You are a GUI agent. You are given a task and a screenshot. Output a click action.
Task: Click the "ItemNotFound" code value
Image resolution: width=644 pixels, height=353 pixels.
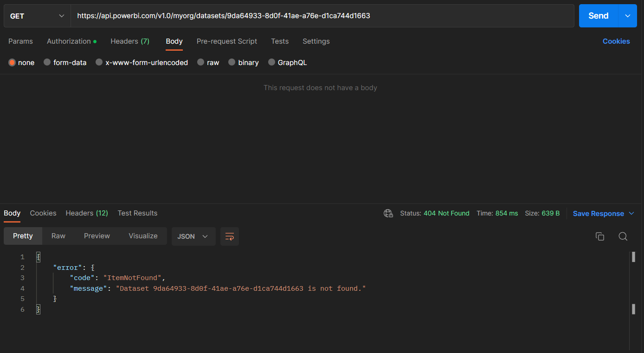[x=132, y=278]
